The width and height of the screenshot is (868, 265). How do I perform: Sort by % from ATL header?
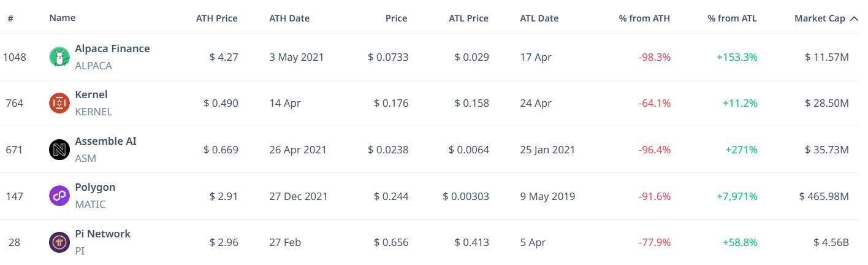point(732,18)
